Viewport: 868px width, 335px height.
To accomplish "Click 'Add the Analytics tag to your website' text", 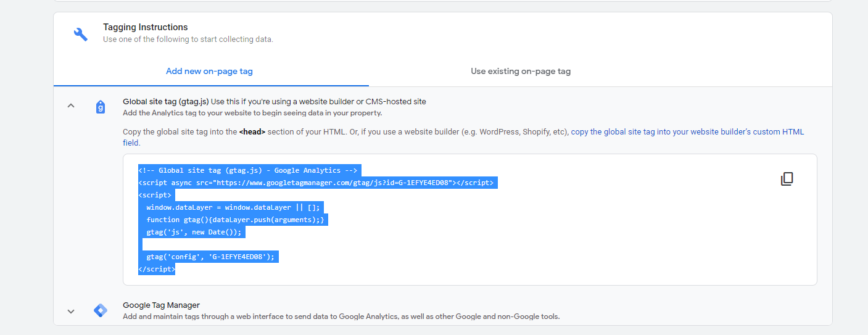I will click(x=252, y=113).
